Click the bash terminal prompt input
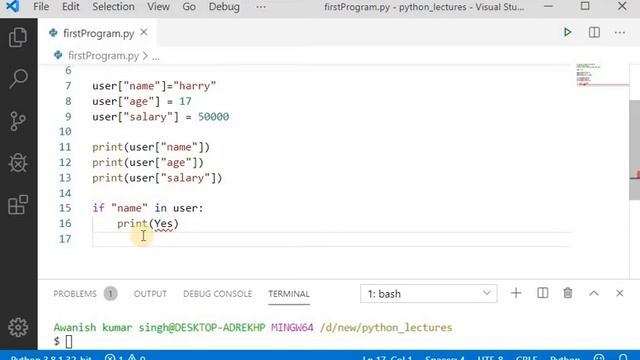The width and height of the screenshot is (640, 360). pos(69,341)
